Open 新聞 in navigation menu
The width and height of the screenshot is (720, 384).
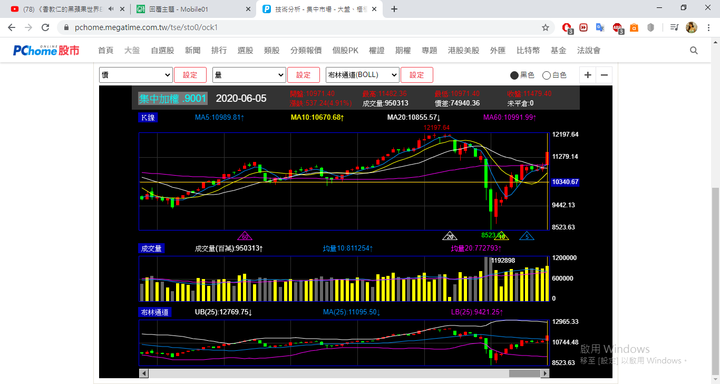[x=193, y=51]
